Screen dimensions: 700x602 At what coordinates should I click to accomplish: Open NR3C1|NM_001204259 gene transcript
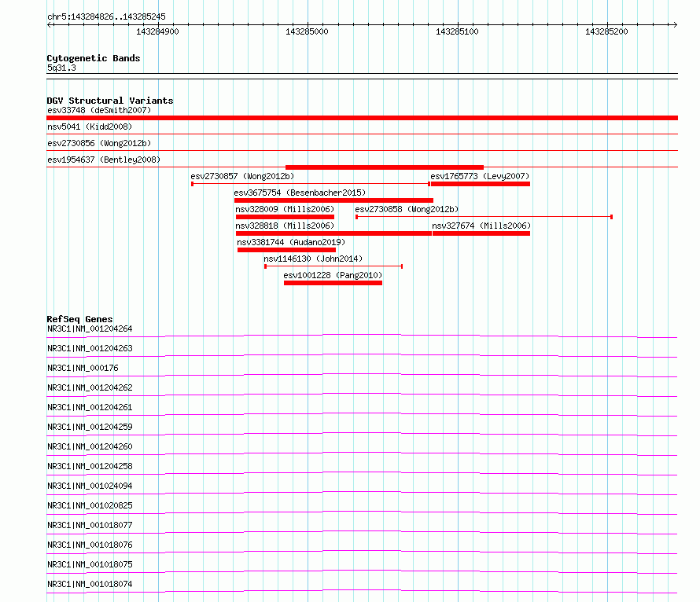point(90,427)
